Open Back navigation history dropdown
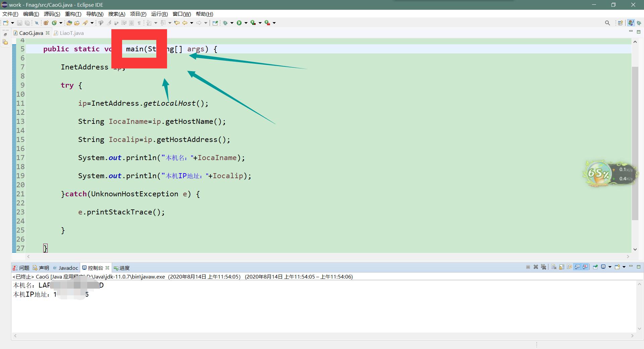This screenshot has width=644, height=349. point(192,23)
